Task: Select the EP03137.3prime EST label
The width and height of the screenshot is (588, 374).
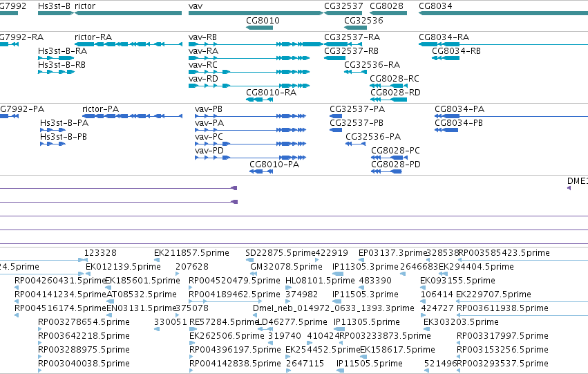Action: click(393, 253)
